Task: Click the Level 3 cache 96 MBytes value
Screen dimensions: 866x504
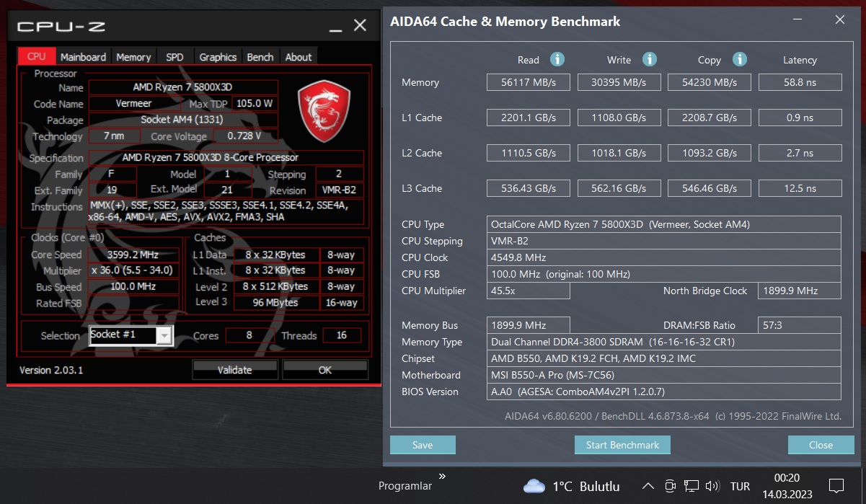Action: point(275,302)
